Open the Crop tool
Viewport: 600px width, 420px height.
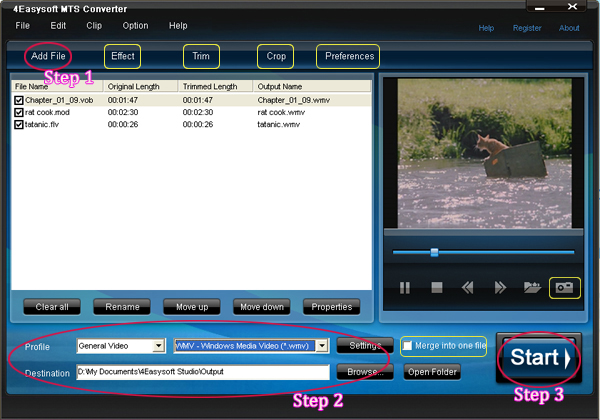(276, 56)
